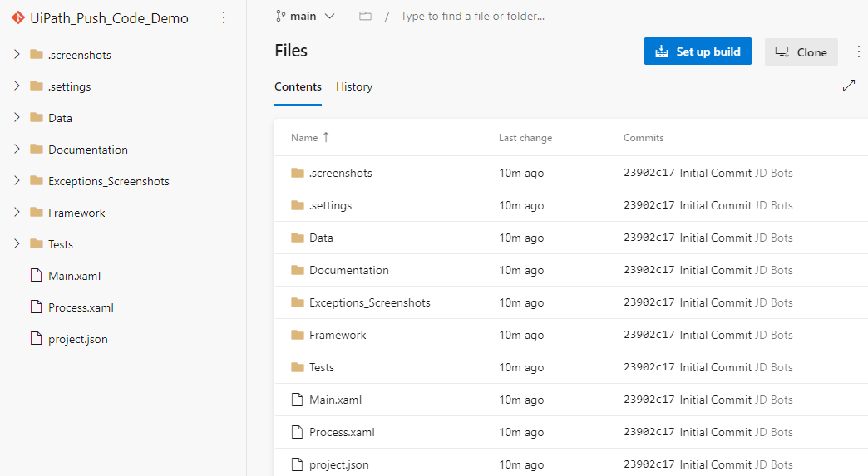Viewport: 868px width, 476px height.
Task: Select Exceptions_Screenshots in the sidebar tree
Action: (108, 181)
